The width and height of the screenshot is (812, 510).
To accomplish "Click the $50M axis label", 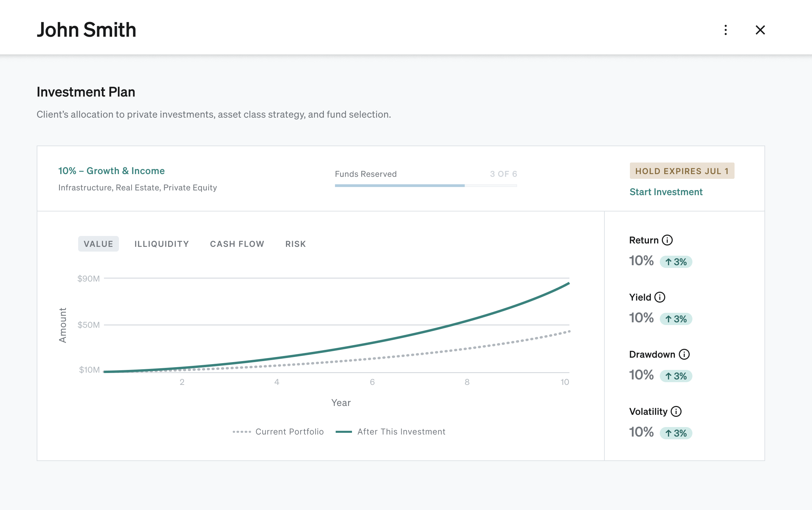I will coord(89,325).
